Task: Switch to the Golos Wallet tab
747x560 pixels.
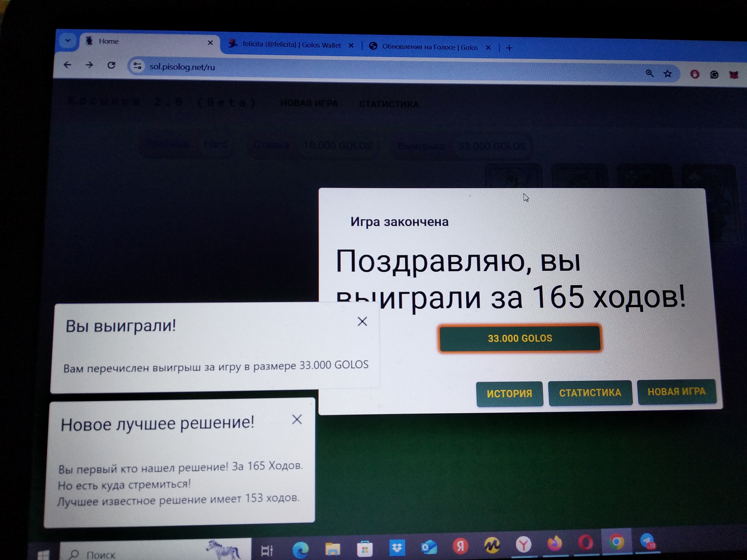Action: (x=291, y=45)
